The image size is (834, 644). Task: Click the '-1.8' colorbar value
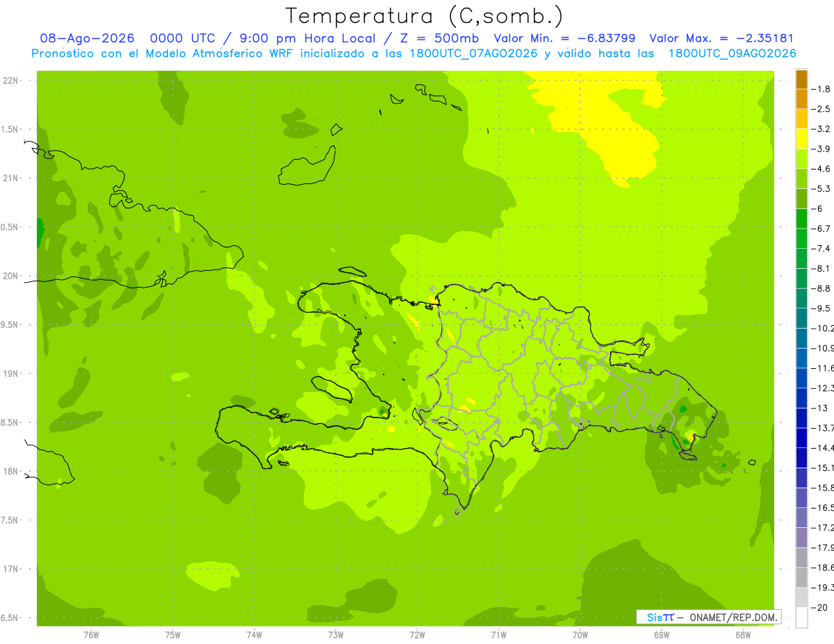(x=821, y=89)
